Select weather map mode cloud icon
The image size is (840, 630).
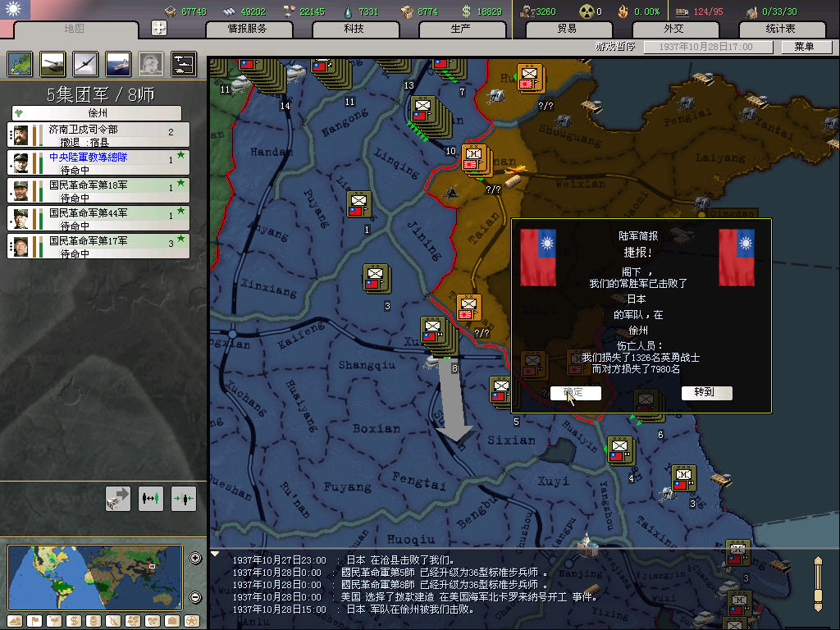54,621
